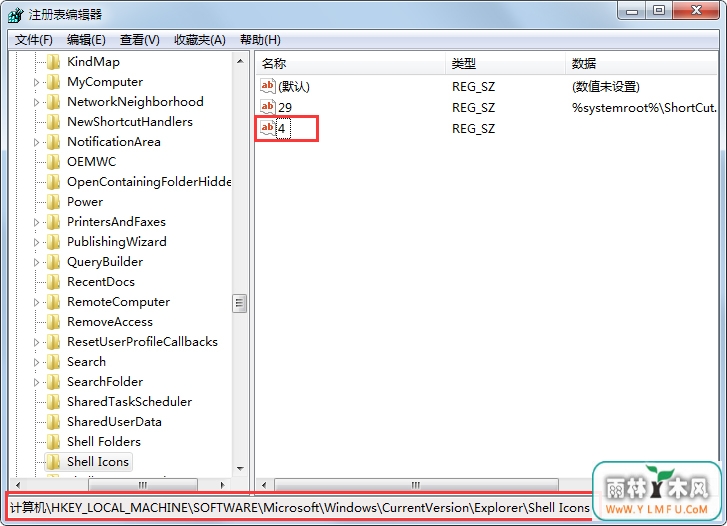The image size is (727, 526).
Task: Expand the QueryBuilder tree node
Action: (37, 262)
